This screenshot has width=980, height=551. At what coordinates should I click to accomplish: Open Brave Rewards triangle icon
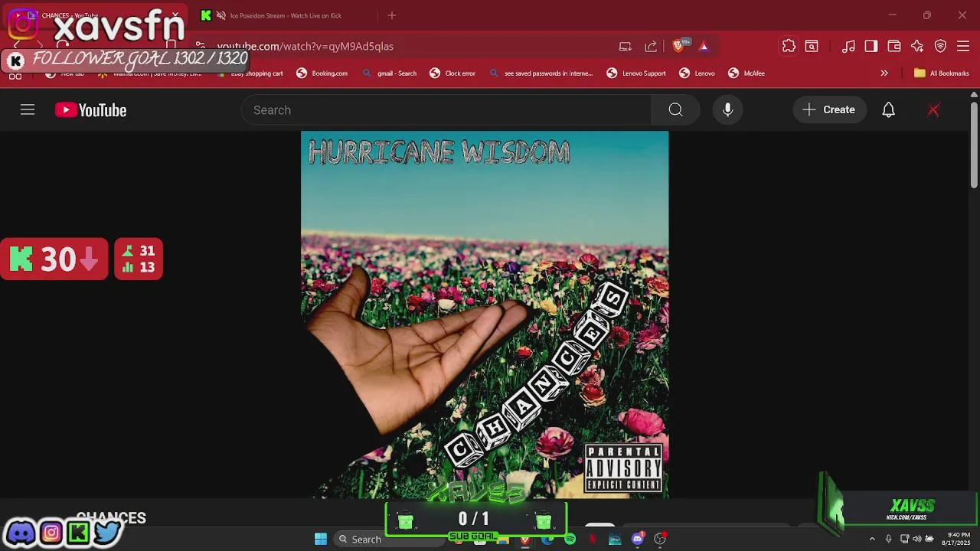pyautogui.click(x=704, y=47)
